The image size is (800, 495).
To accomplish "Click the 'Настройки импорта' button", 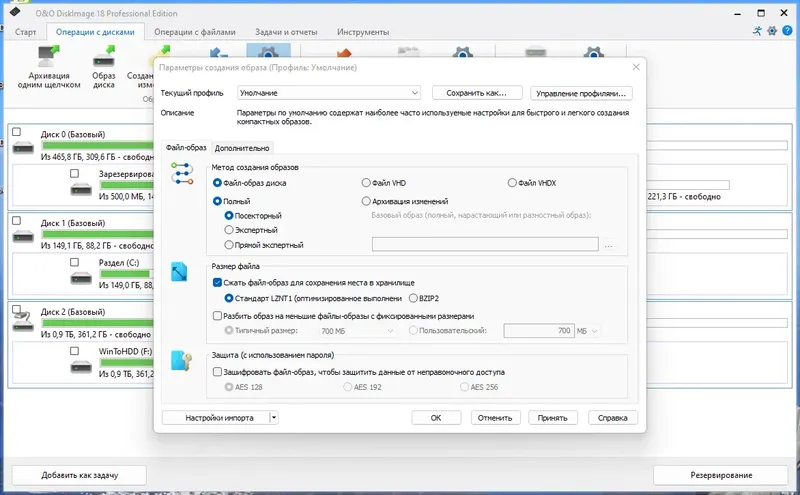I will [215, 418].
